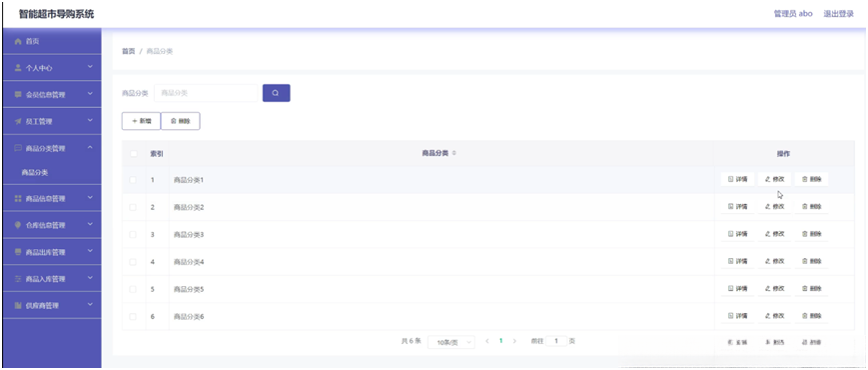Click the icon beside 商品出库管理
This screenshot has height=370, width=868.
click(x=18, y=252)
